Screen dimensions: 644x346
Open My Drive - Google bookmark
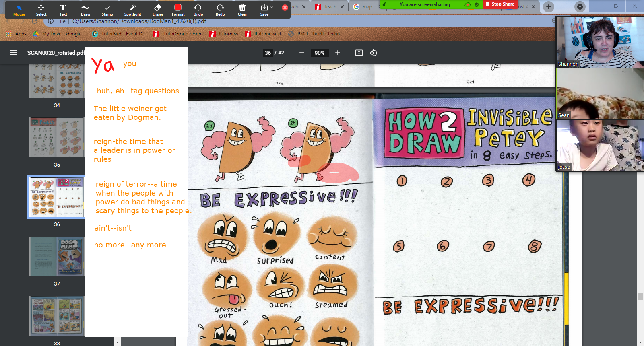(59, 34)
